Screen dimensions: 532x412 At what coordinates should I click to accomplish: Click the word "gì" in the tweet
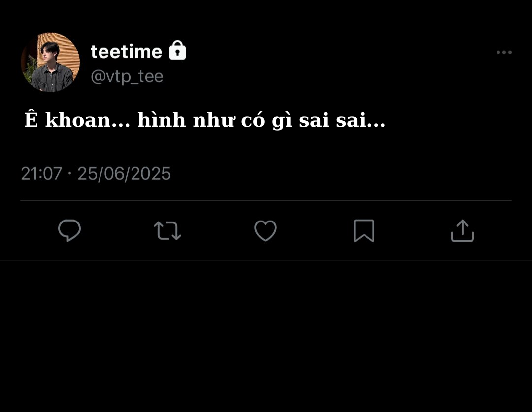point(282,121)
